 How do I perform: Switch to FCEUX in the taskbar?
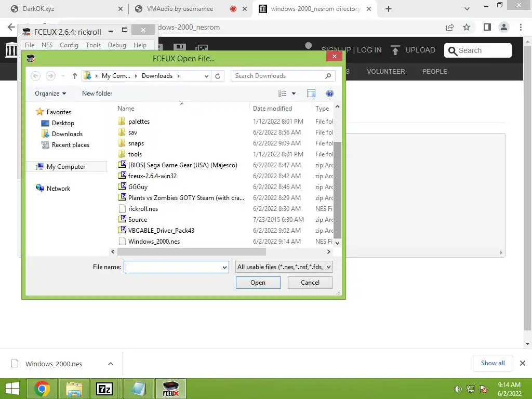coord(170,389)
